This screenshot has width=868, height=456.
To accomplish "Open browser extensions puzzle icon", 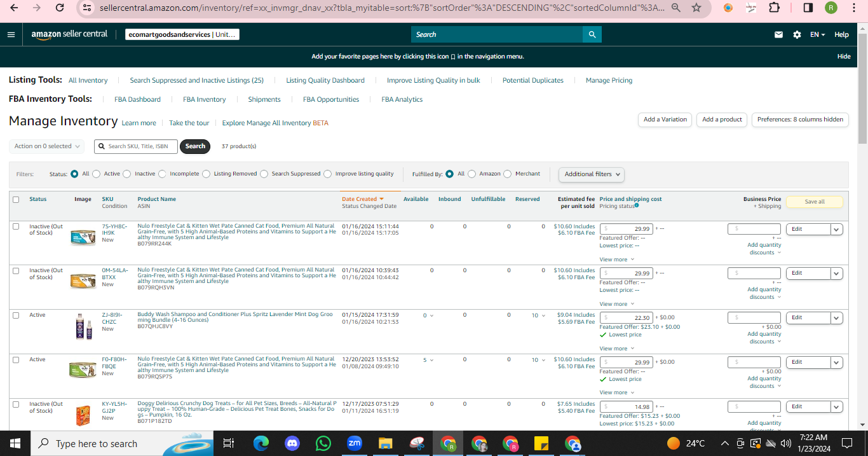I will pyautogui.click(x=774, y=8).
